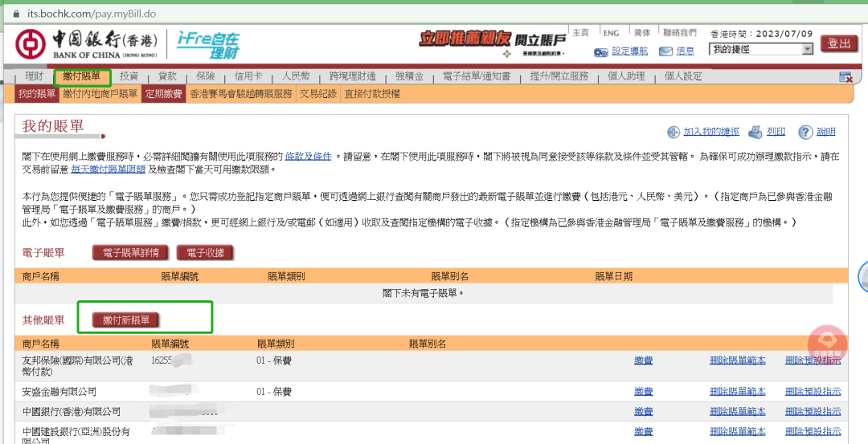
Task: Select the 直接付款授權 submenu item
Action: point(372,94)
